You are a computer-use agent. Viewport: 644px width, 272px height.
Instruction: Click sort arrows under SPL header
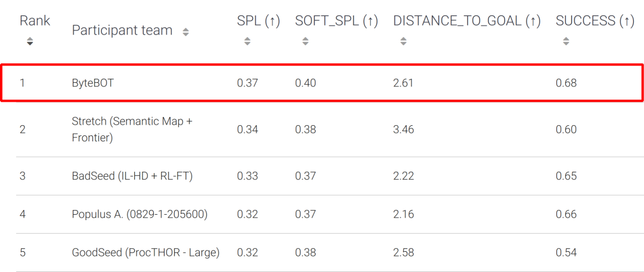(247, 42)
